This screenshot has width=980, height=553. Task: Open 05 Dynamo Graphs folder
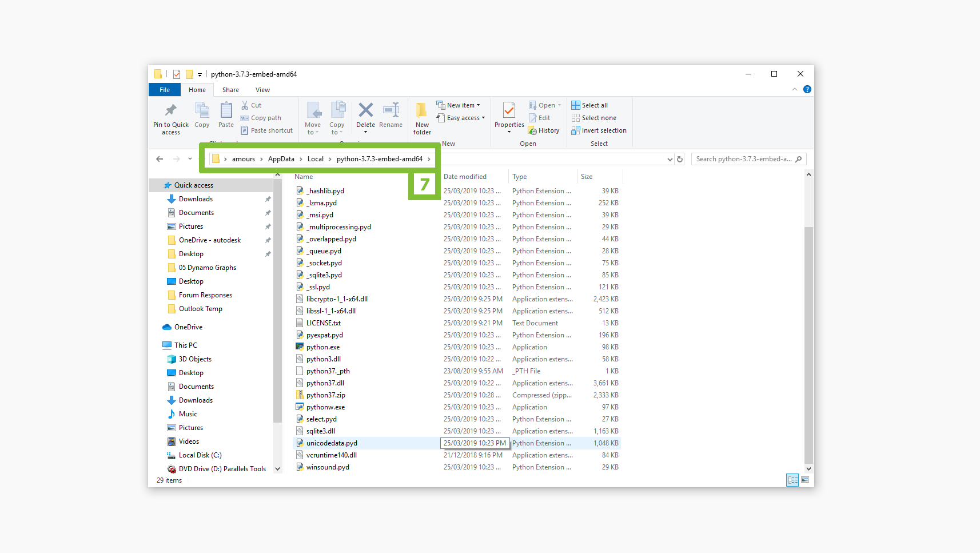[208, 268]
